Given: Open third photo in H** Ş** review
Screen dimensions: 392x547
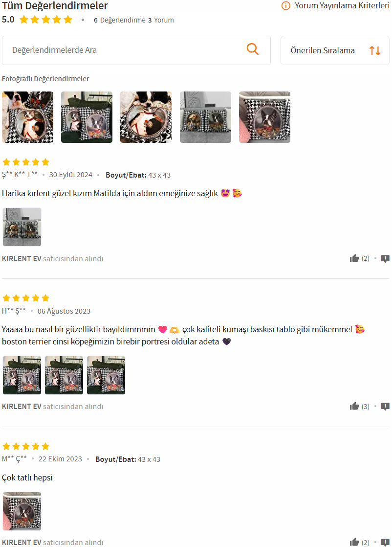Looking at the screenshot, I should coord(106,375).
